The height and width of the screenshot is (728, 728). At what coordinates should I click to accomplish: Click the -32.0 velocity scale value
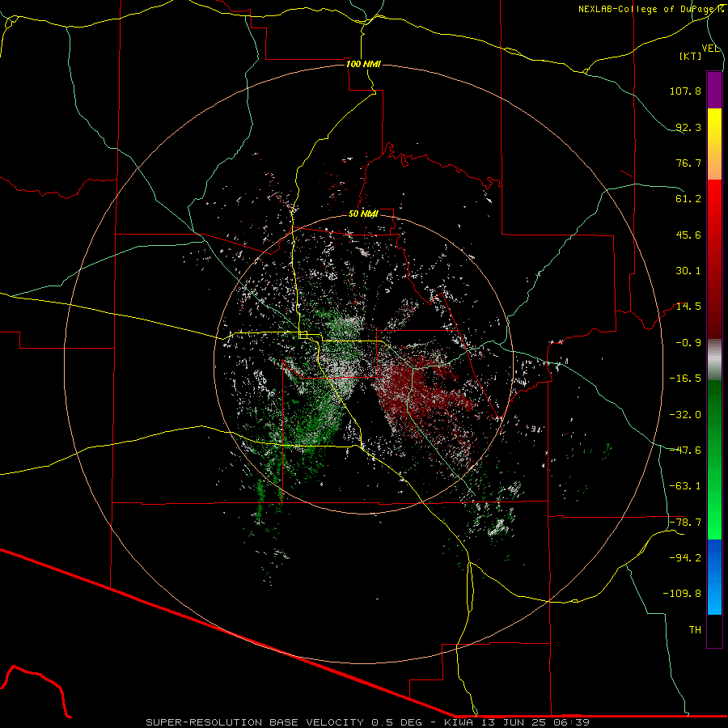coord(685,415)
